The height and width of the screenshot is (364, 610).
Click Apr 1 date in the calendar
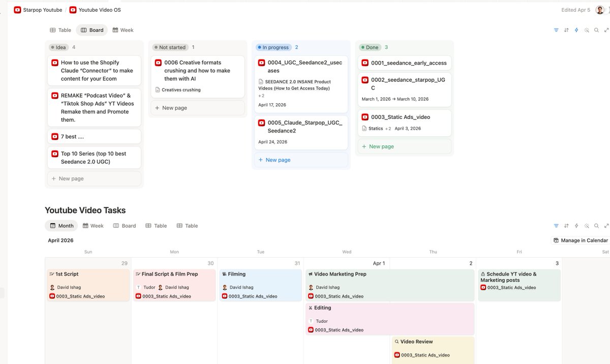pyautogui.click(x=379, y=263)
